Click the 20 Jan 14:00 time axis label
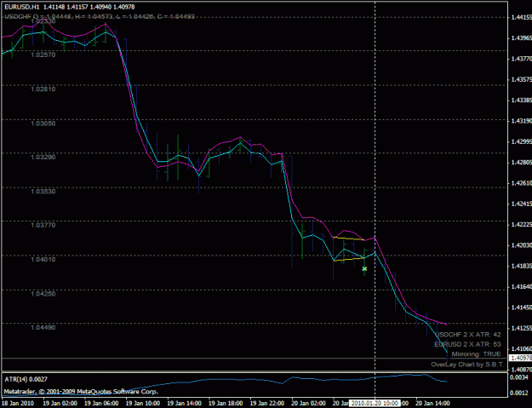The height and width of the screenshot is (408, 532). (x=432, y=403)
